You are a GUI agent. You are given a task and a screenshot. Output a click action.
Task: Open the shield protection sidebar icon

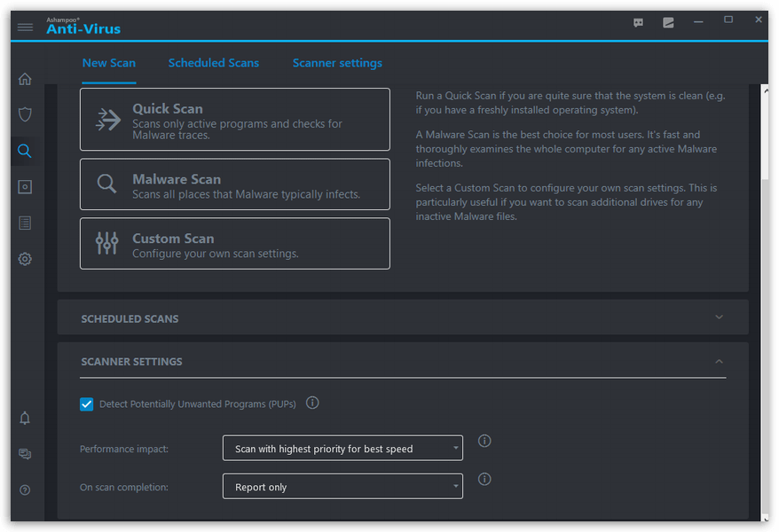point(25,114)
